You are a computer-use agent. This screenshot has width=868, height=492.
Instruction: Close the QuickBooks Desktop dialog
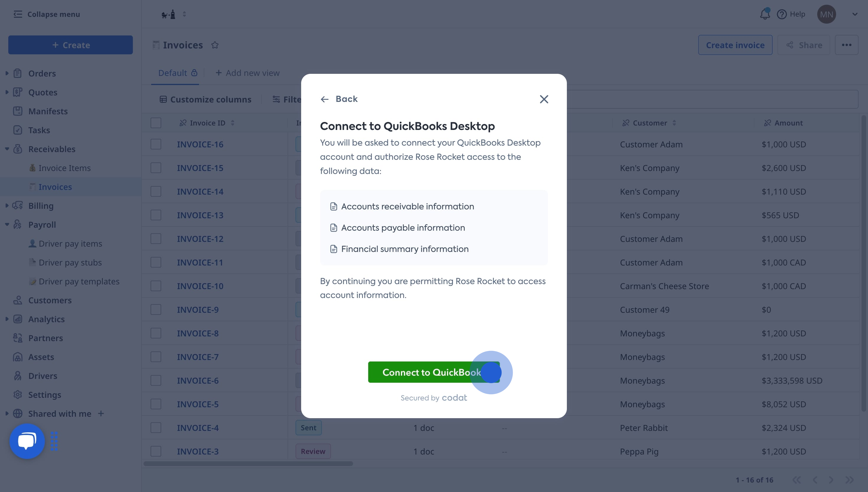(544, 99)
